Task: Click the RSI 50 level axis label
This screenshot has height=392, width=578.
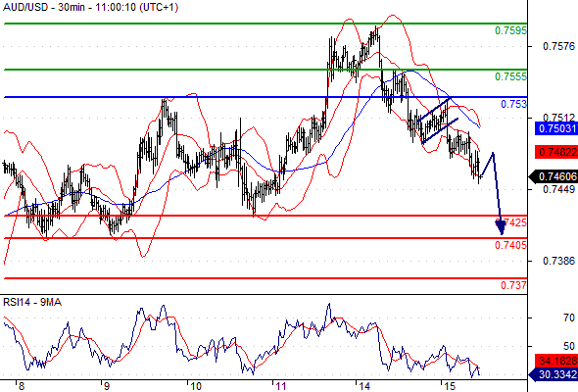Action: pos(569,346)
